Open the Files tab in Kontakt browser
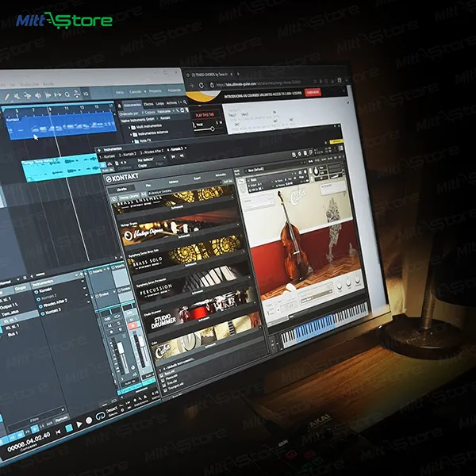The width and height of the screenshot is (476, 476). tap(148, 185)
